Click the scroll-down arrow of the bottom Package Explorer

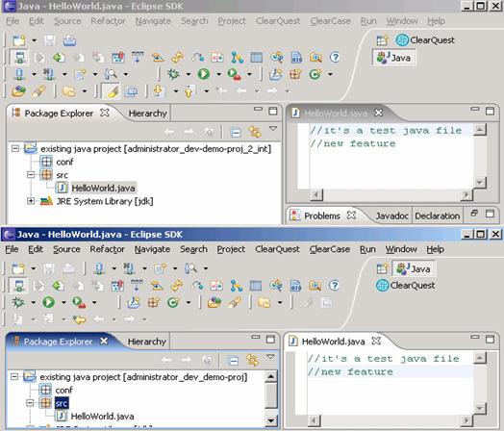click(270, 420)
